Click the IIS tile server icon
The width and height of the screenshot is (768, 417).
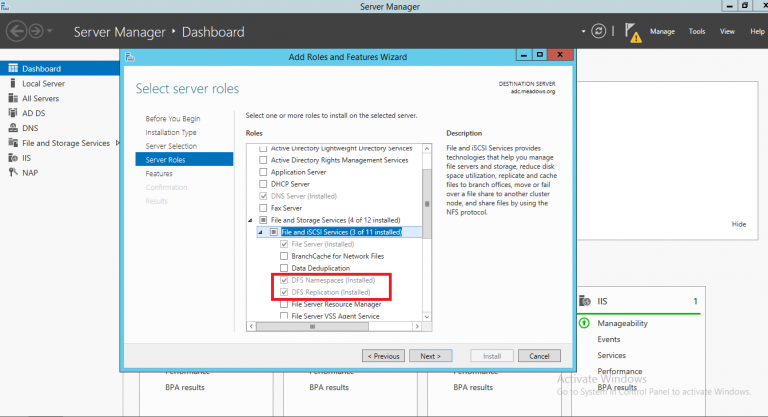[x=585, y=301]
